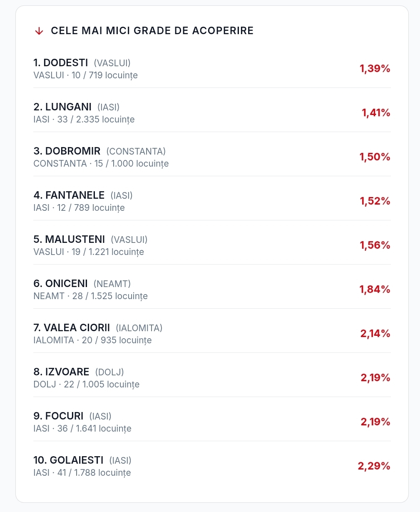Click the text '41 / 1.788 locuințe'

click(x=94, y=473)
